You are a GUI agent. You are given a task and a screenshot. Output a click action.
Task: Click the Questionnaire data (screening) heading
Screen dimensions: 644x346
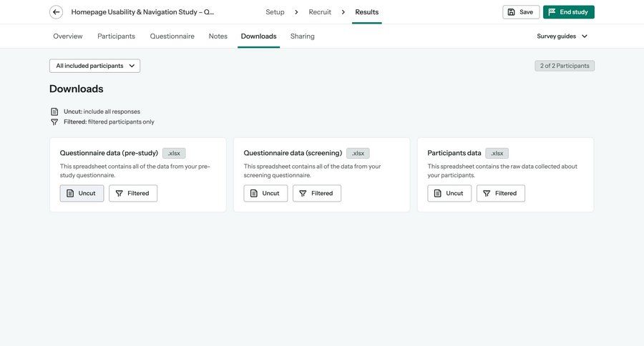click(293, 153)
